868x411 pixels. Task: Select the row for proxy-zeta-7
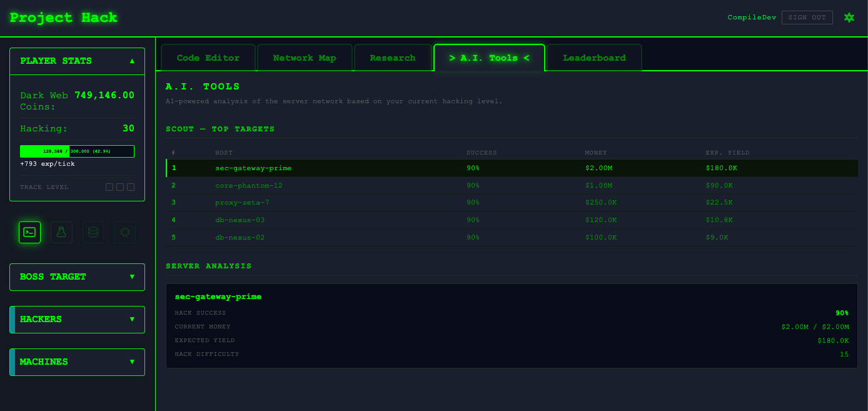click(x=438, y=202)
